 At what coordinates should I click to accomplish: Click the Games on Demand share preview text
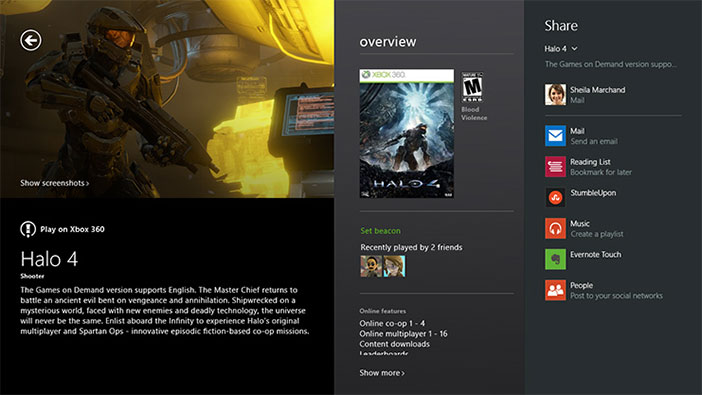(611, 64)
